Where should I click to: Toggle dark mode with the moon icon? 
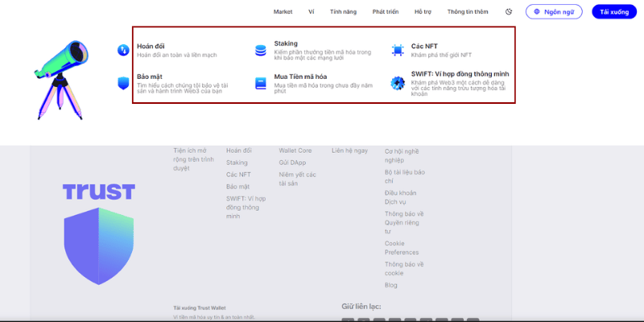tap(509, 12)
